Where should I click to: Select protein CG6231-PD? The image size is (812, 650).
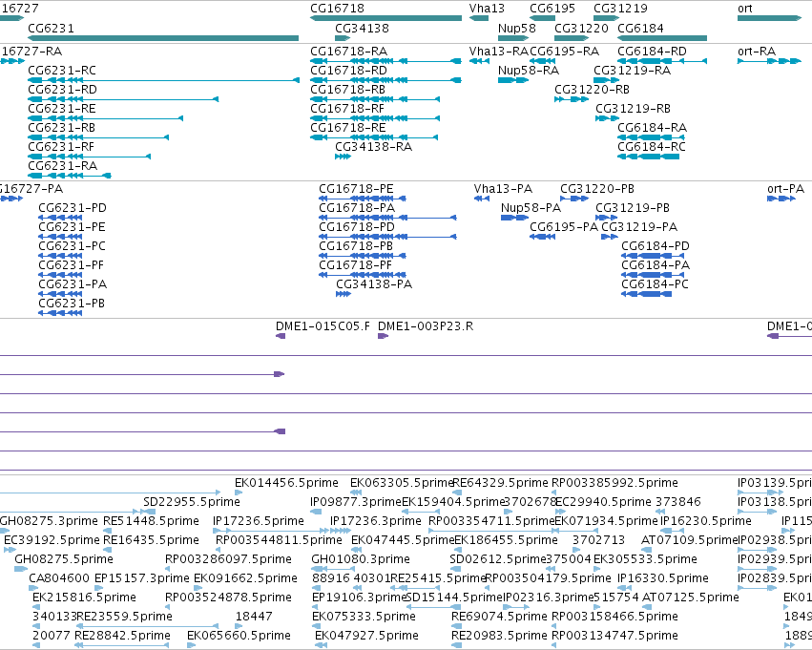(x=60, y=218)
